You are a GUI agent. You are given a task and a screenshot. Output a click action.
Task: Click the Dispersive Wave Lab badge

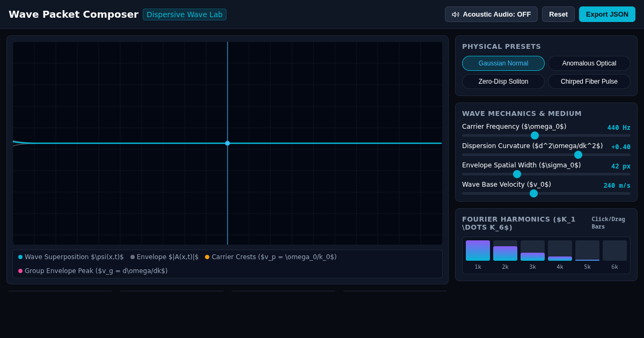pyautogui.click(x=185, y=14)
